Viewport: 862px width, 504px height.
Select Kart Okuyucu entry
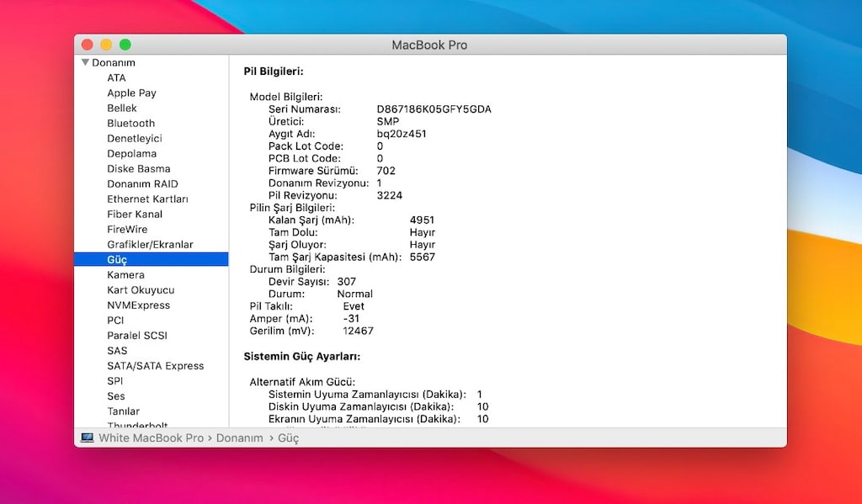pos(141,290)
